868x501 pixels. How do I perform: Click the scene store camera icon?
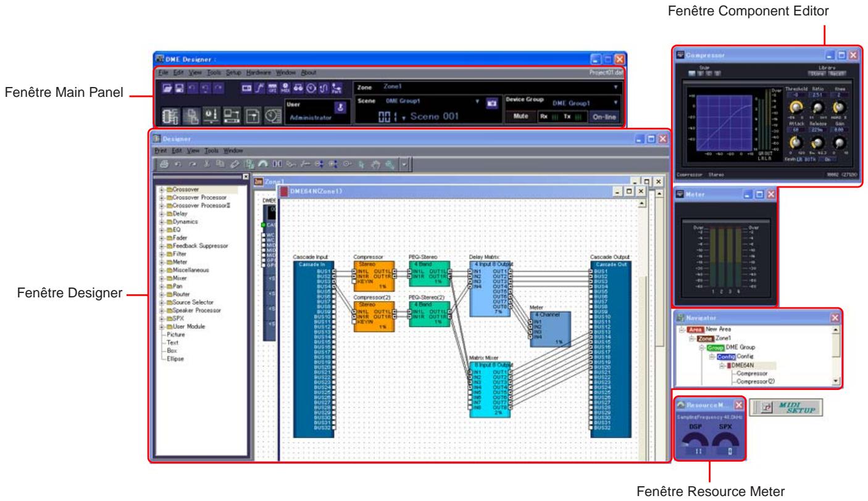(493, 103)
